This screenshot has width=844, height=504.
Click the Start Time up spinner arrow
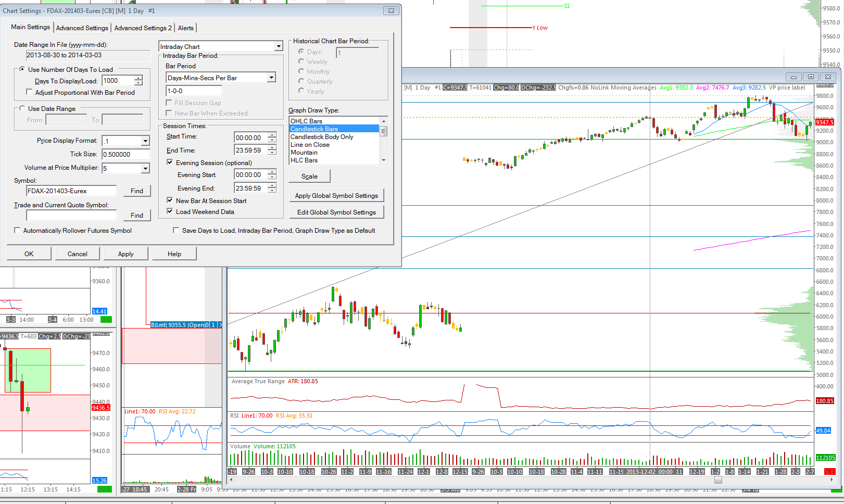pyautogui.click(x=272, y=135)
